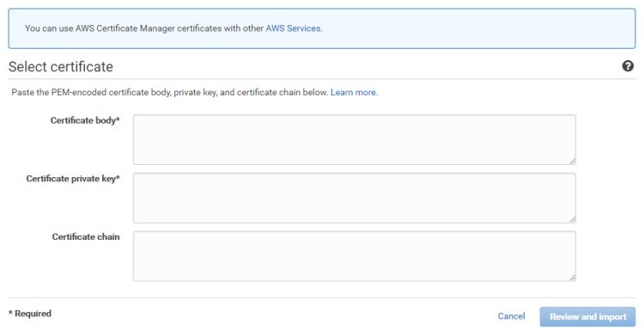Image resolution: width=644 pixels, height=330 pixels.
Task: Select the Certificate body label
Action: tap(85, 120)
